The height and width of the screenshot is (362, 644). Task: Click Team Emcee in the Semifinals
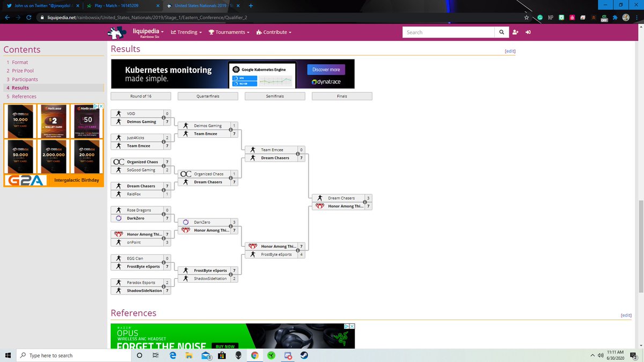pos(272,150)
